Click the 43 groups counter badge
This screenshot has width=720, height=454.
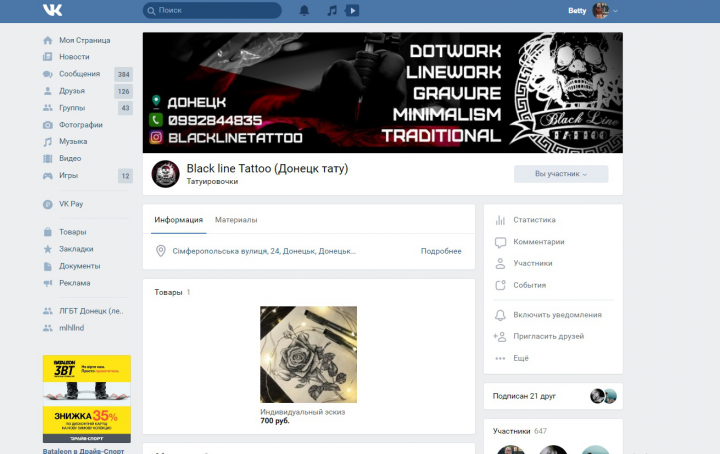pos(125,108)
